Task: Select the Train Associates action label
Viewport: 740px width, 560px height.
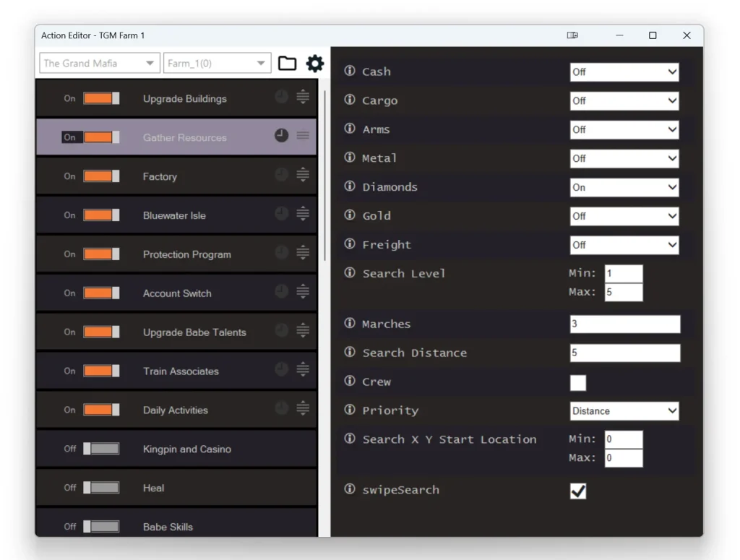Action: tap(181, 371)
